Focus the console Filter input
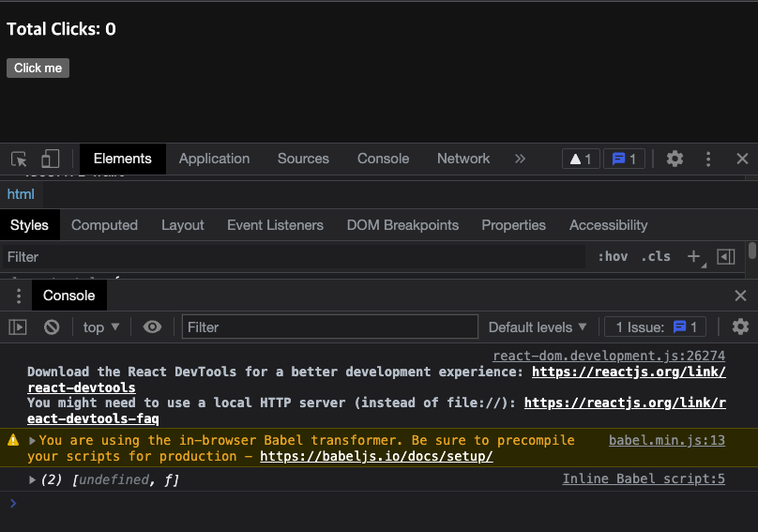Image resolution: width=758 pixels, height=532 pixels. (x=330, y=327)
